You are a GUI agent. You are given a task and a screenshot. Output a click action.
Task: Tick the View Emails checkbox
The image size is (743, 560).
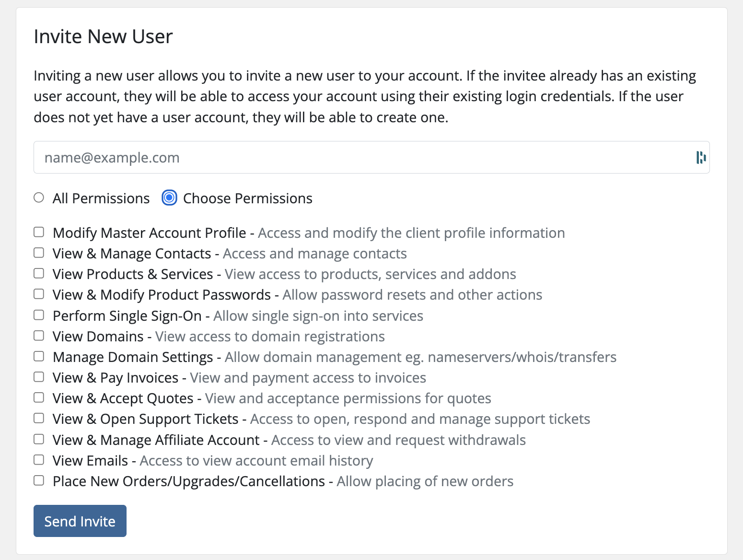[39, 460]
